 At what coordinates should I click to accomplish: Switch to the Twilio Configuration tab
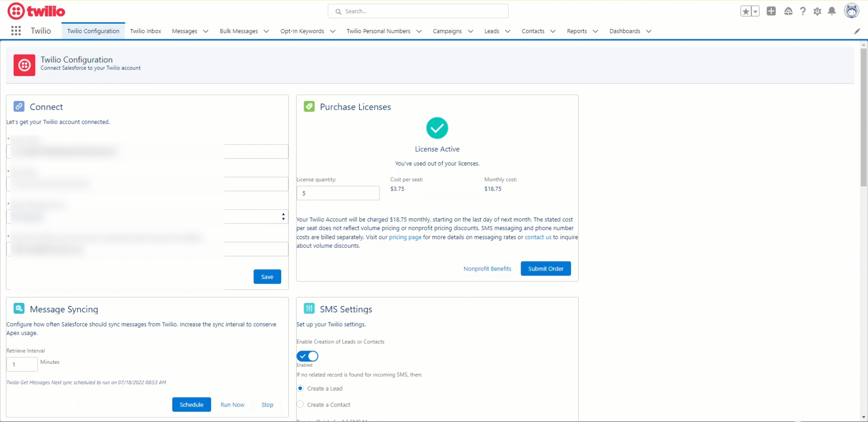93,31
